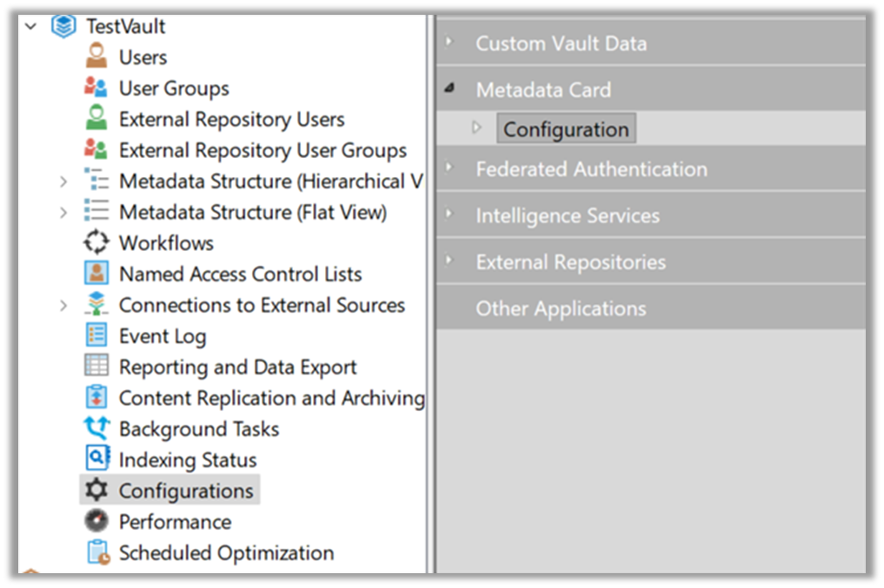
Task: Select External Repository User Groups
Action: pyautogui.click(x=263, y=150)
